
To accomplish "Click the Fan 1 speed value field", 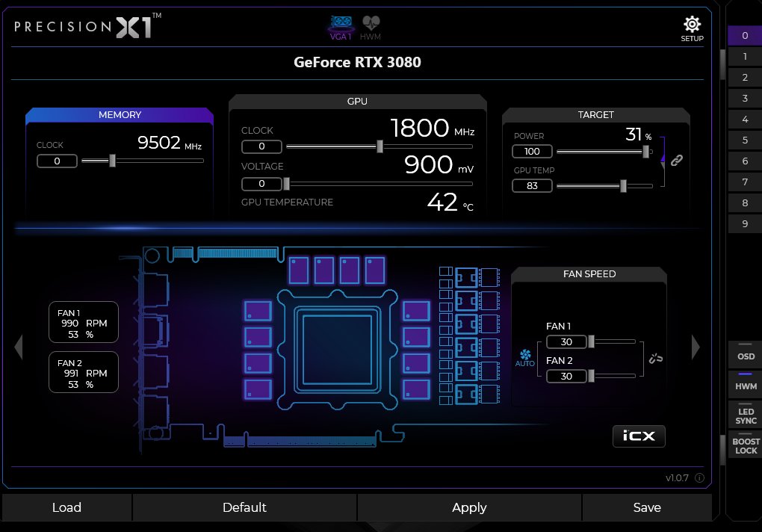I will click(x=566, y=341).
